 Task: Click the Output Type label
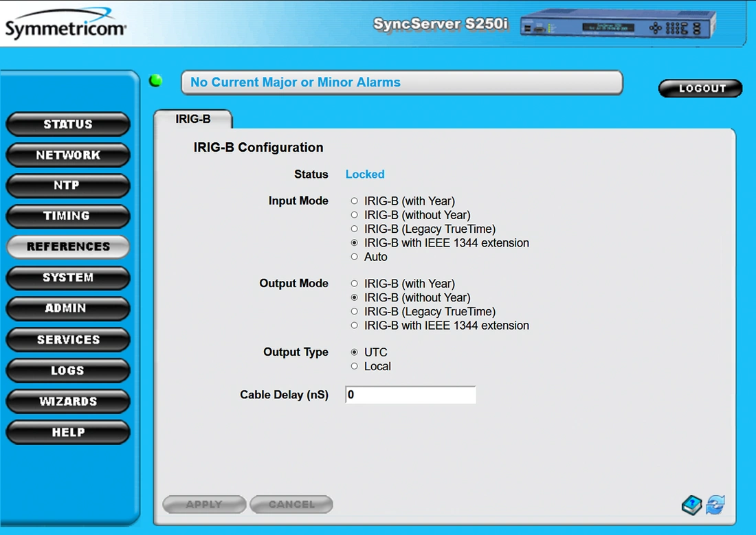pyautogui.click(x=296, y=352)
